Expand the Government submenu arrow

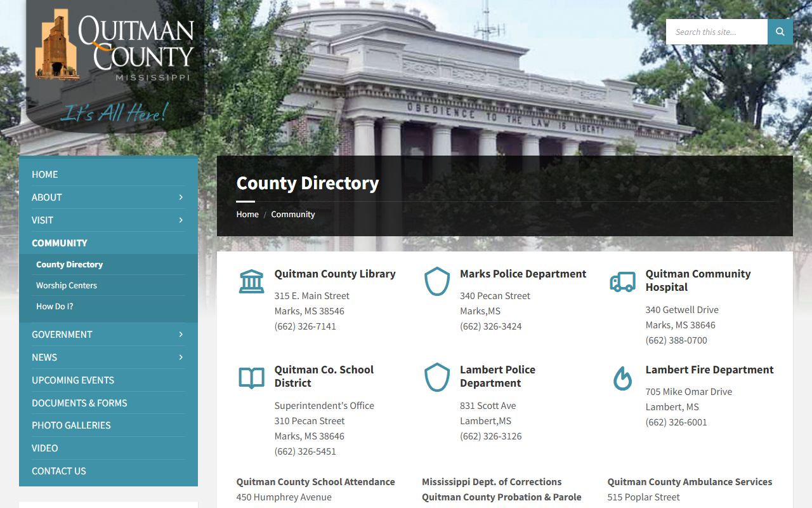[181, 335]
